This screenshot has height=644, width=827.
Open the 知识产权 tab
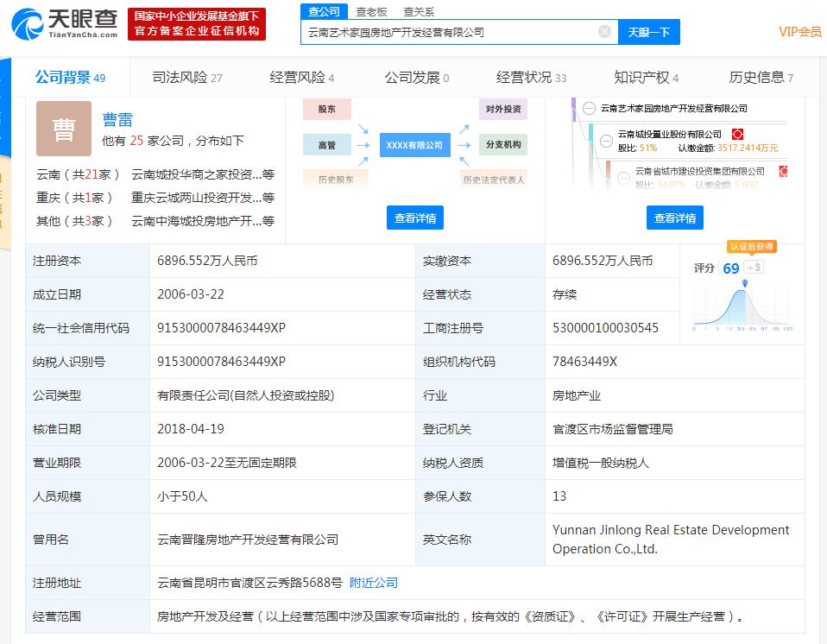pos(646,78)
